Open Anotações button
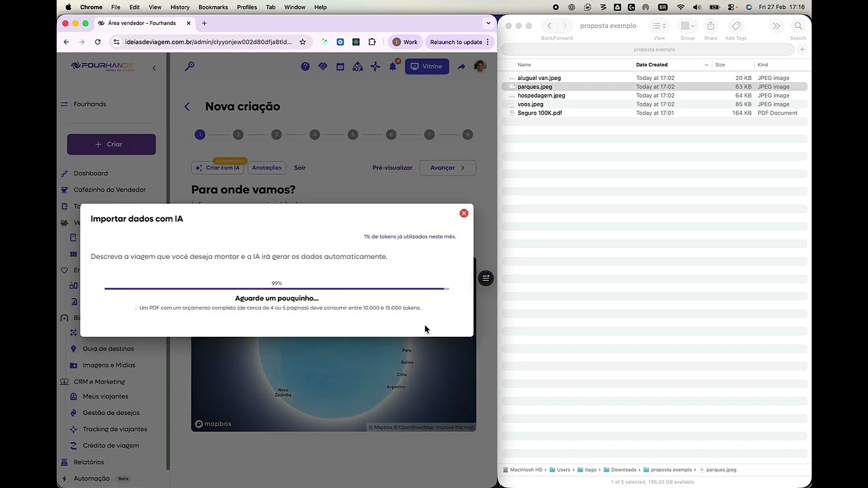 (x=267, y=167)
